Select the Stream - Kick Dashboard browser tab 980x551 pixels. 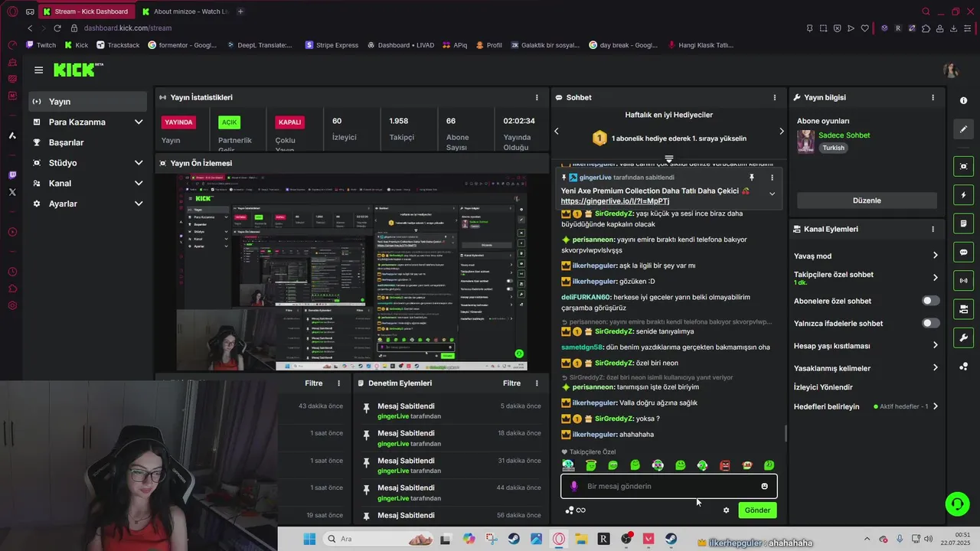(87, 11)
